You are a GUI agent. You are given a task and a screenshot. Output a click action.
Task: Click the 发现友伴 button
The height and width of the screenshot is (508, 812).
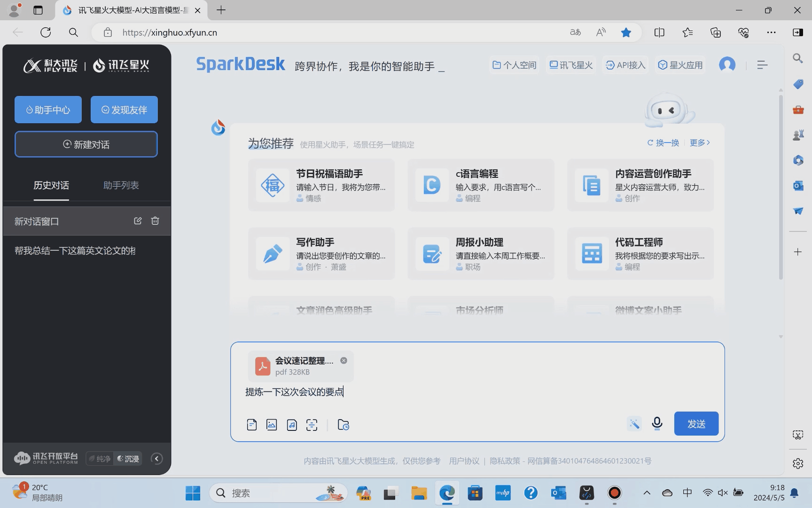(x=124, y=110)
